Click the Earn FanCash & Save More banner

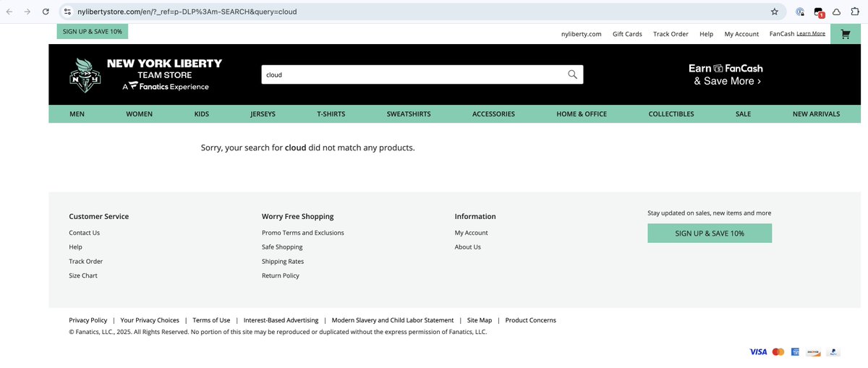click(x=727, y=74)
